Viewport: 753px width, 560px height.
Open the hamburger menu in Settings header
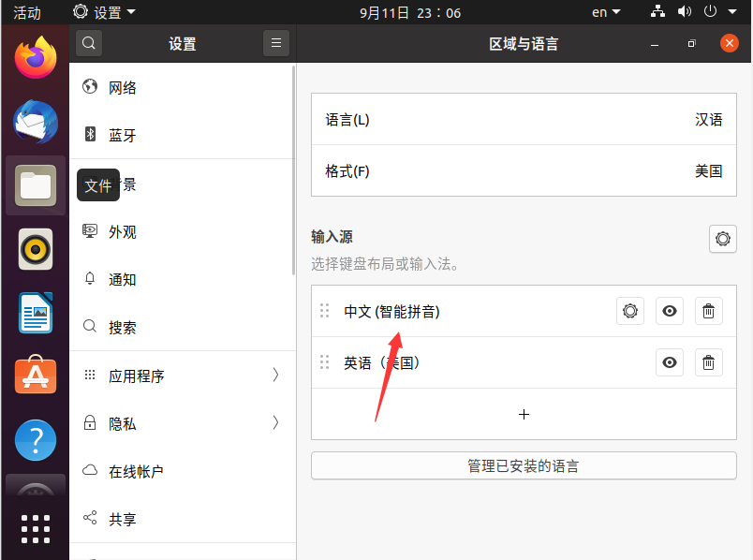pos(276,43)
